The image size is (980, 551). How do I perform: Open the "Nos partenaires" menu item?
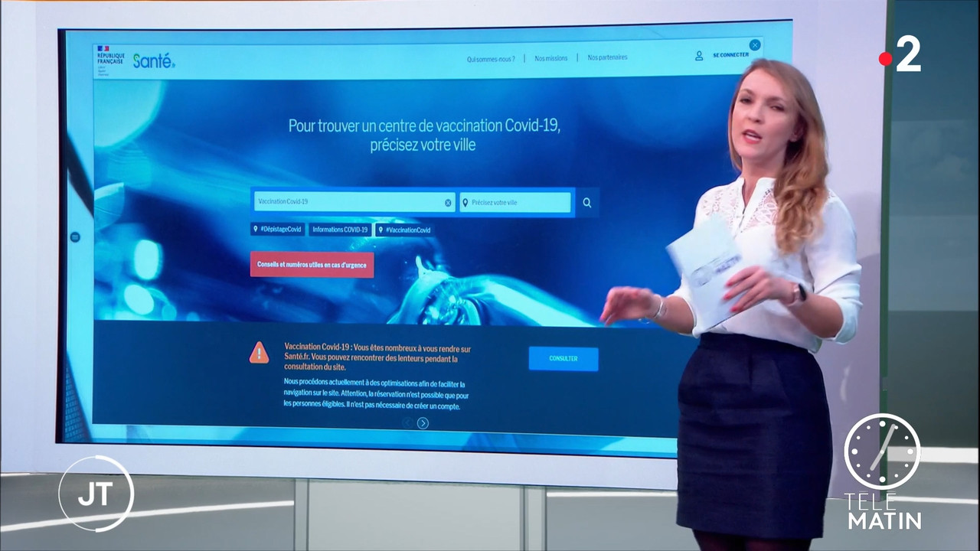pos(607,57)
